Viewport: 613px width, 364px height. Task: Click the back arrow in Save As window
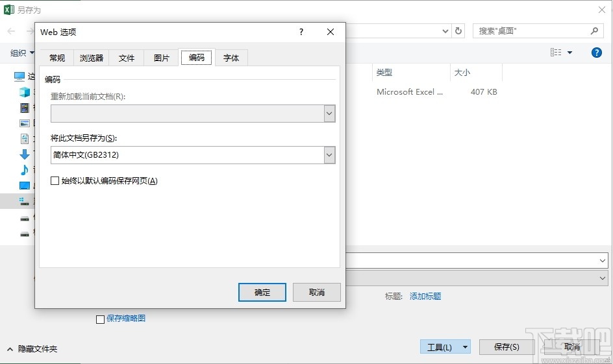pos(11,31)
